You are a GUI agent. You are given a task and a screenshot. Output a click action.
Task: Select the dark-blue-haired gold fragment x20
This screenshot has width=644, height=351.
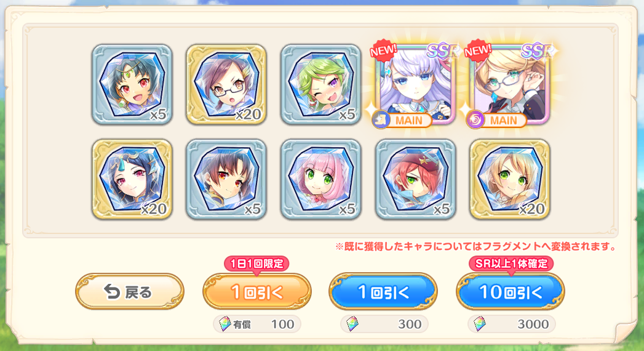click(132, 179)
